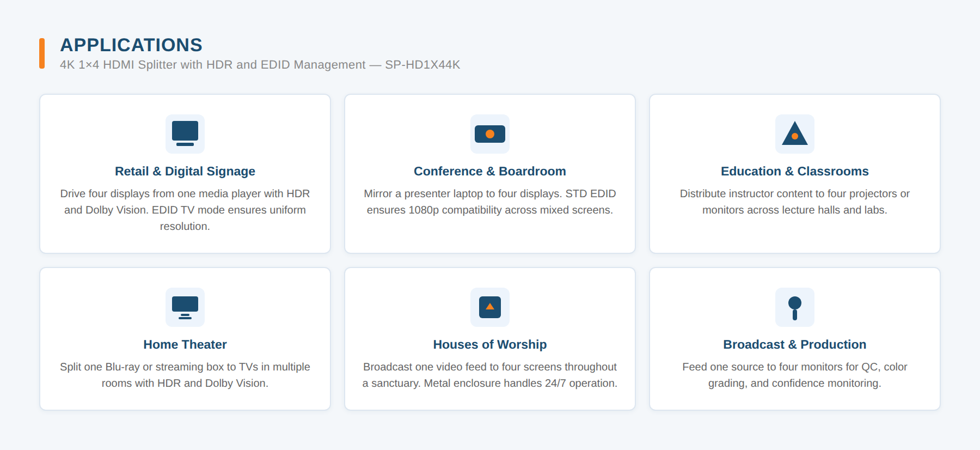
Task: Click the Broadcast & Production microphone icon
Action: click(795, 307)
